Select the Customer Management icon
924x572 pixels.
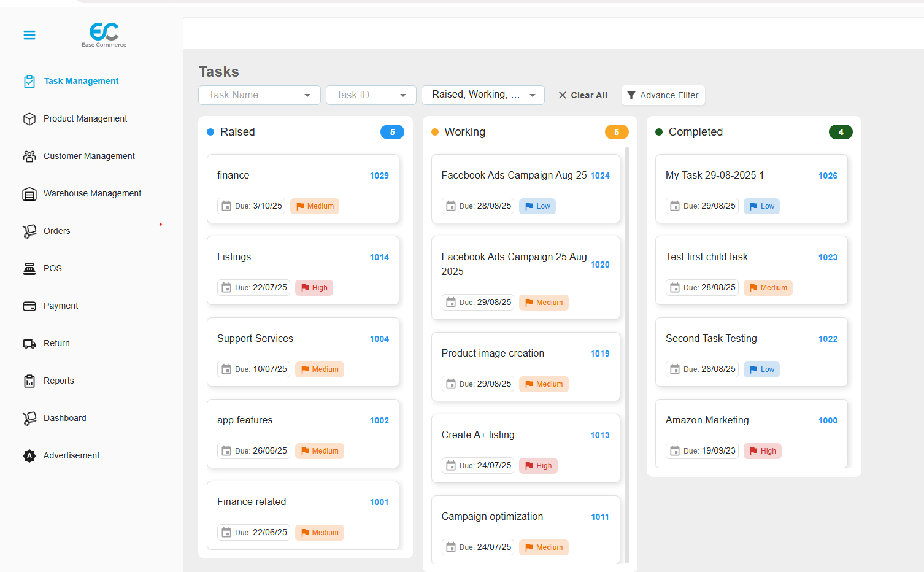tap(29, 156)
